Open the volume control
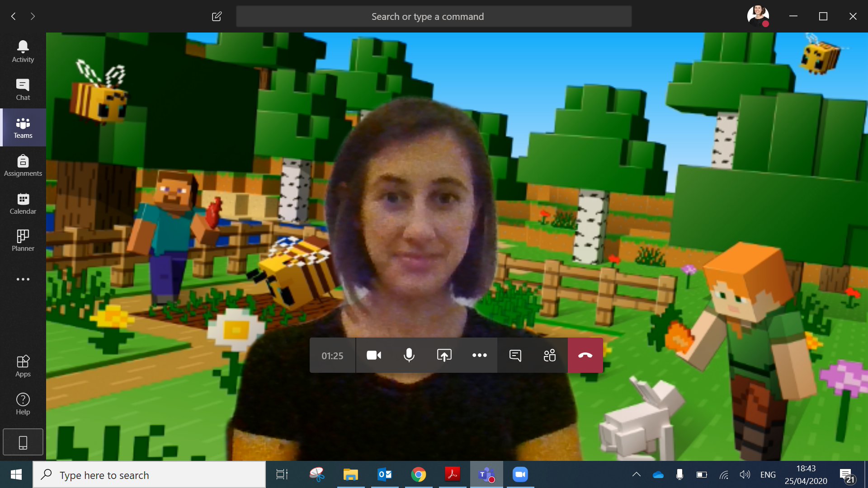This screenshot has height=488, width=868. [x=745, y=474]
